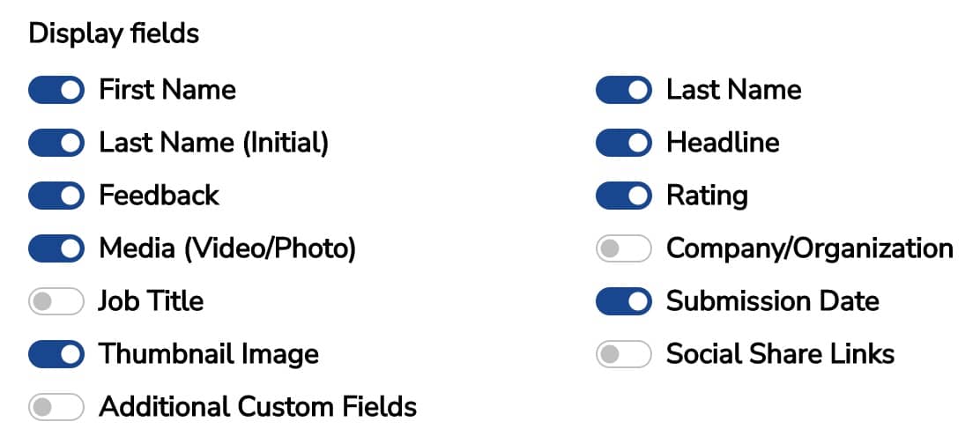Click the "Submission Date" label text

tap(772, 301)
